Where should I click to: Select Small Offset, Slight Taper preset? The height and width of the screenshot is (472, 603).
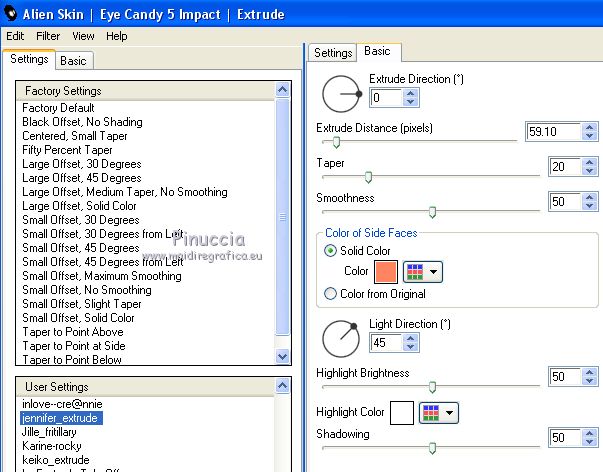[x=82, y=304]
